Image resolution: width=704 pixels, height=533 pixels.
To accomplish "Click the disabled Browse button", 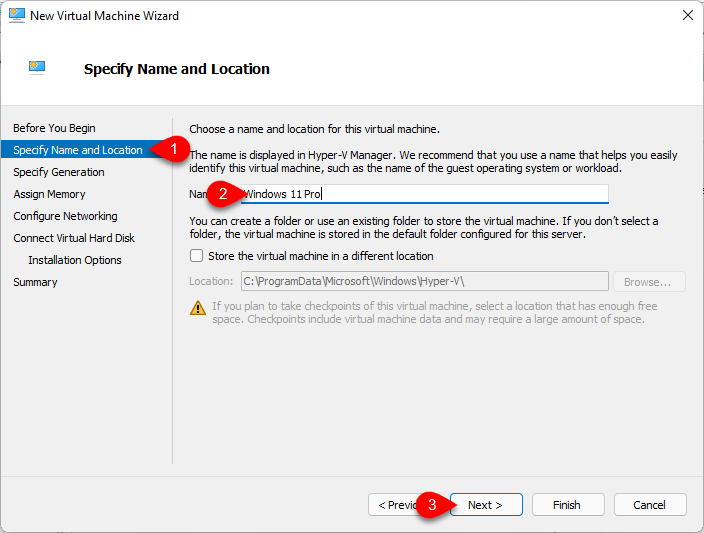I will pos(649,282).
